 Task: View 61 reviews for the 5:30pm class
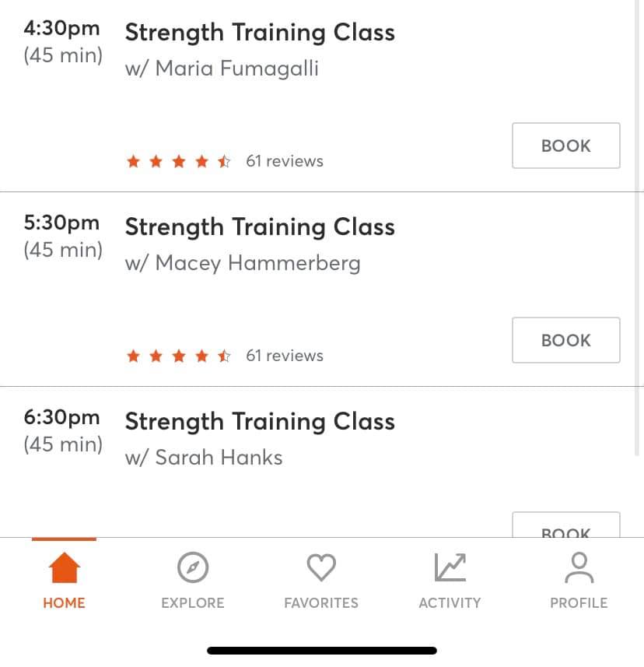coord(285,356)
